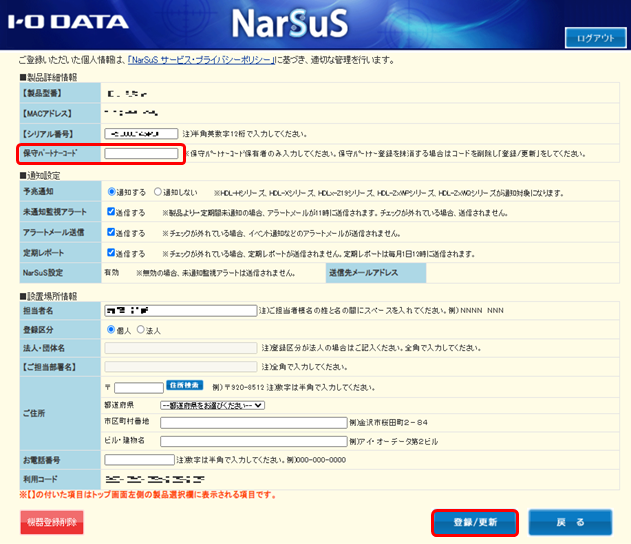This screenshot has height=544, width=631.
Task: Select 個人 registration type
Action: pyautogui.click(x=112, y=329)
